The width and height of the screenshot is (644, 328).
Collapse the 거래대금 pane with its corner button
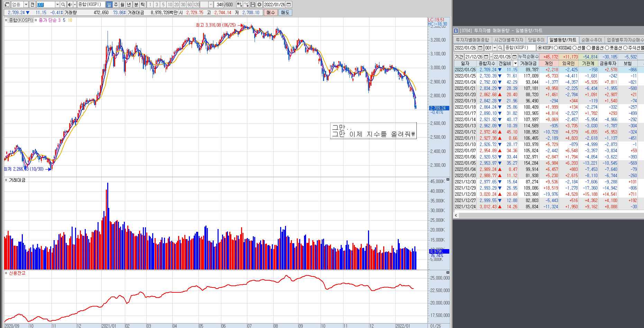click(448, 179)
